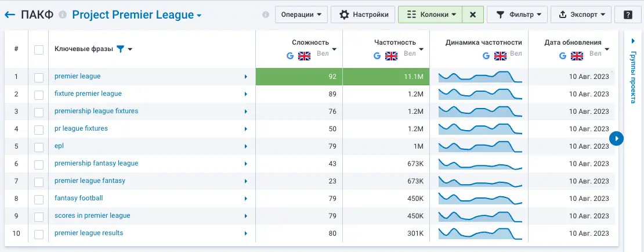Click the blue filter funnel in Ключевые фразы header

click(x=120, y=49)
